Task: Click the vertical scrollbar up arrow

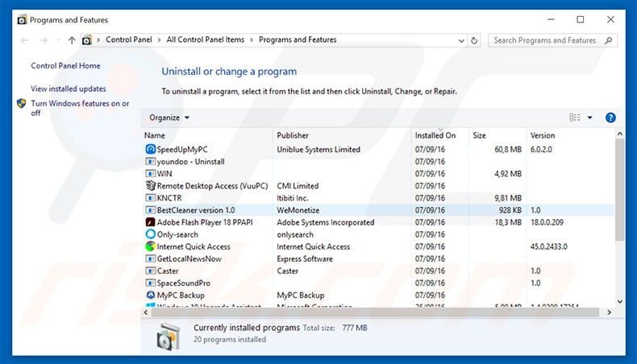Action: (619, 134)
